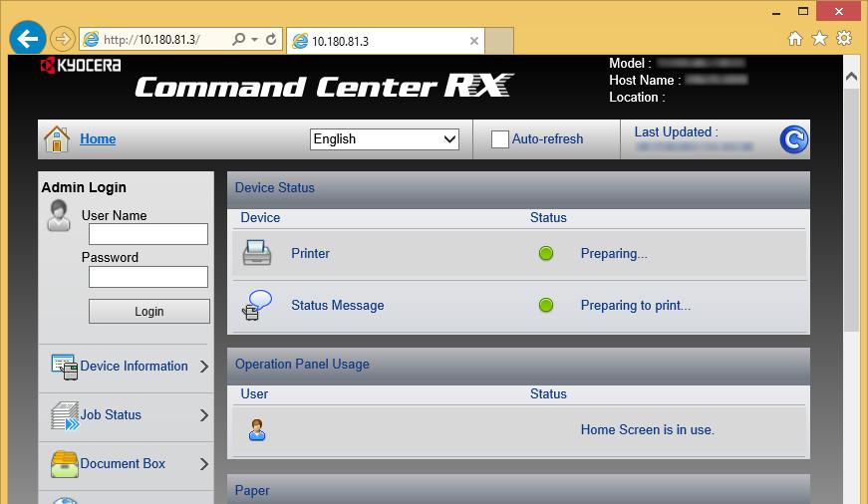Click the Operation Panel Usage header

click(518, 367)
